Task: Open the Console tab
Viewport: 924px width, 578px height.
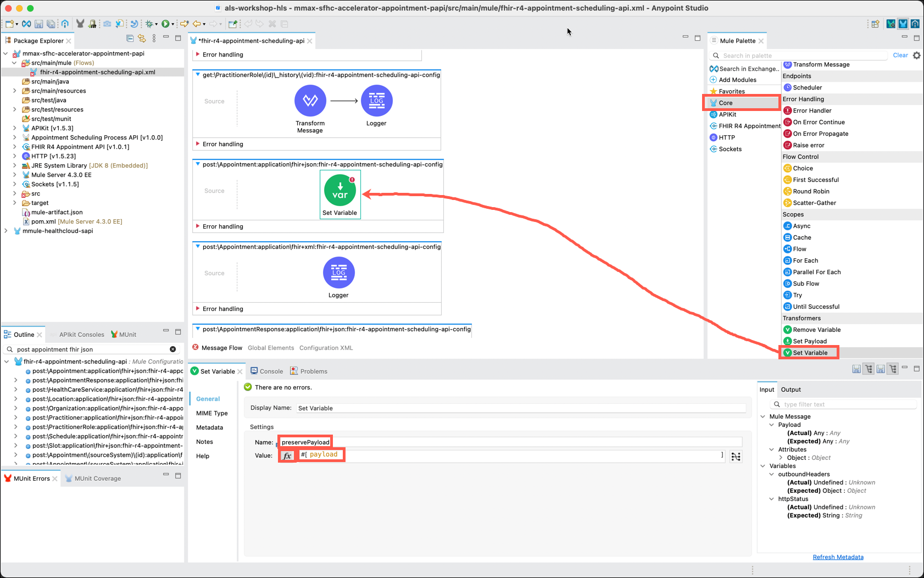Action: 267,371
